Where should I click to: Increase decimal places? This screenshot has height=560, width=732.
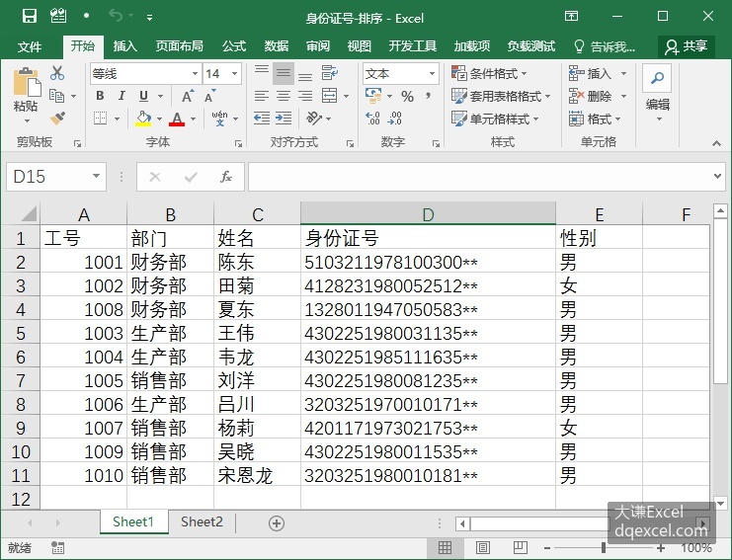click(372, 119)
